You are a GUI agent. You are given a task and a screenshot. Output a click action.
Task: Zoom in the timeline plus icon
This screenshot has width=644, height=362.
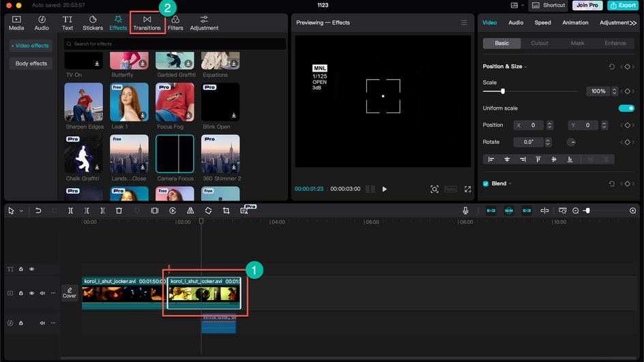(x=632, y=211)
